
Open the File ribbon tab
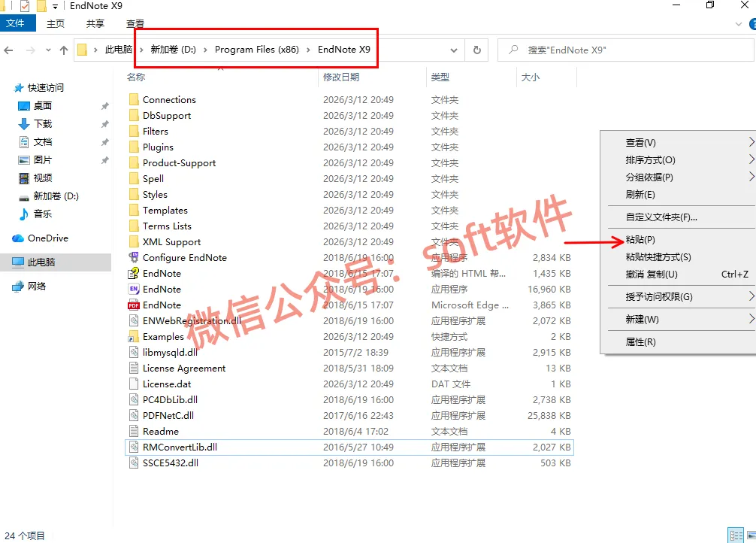[x=16, y=23]
